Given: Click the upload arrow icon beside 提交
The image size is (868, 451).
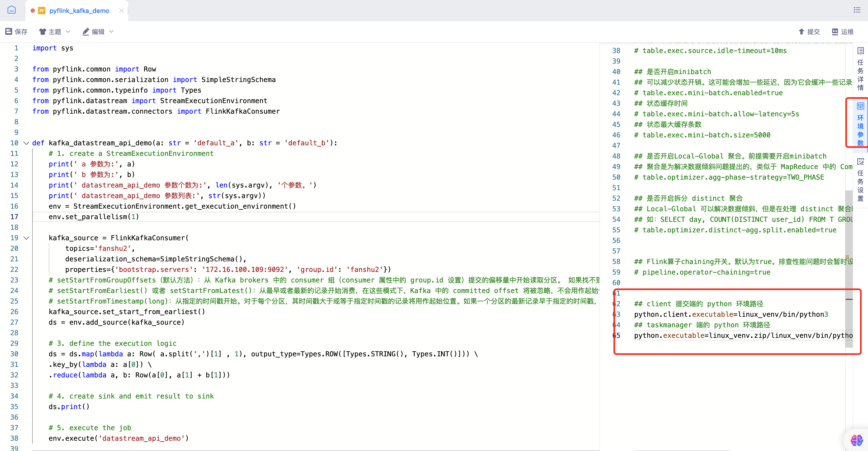Looking at the screenshot, I should click(801, 32).
